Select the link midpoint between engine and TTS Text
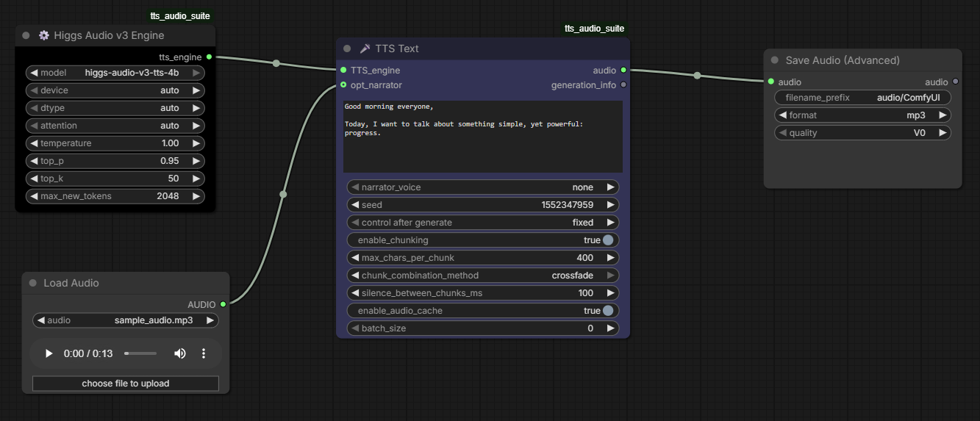980x421 pixels. tap(276, 63)
